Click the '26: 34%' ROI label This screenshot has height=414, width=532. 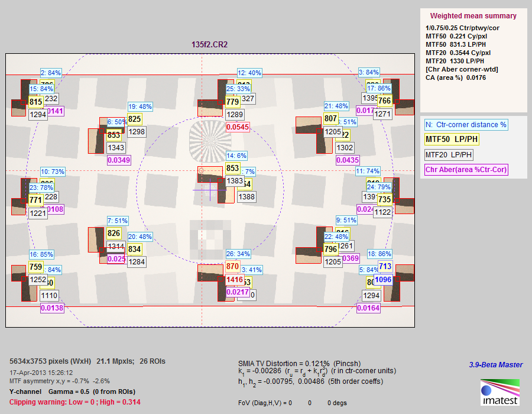(237, 254)
